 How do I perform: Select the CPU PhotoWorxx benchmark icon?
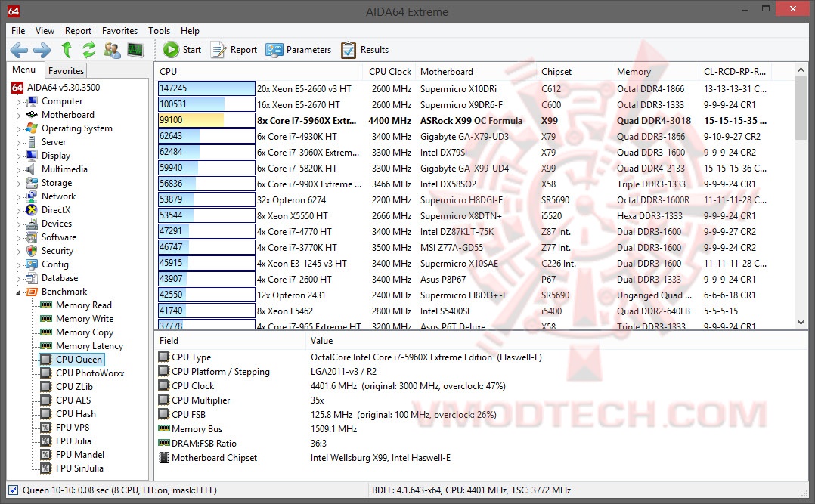click(46, 373)
